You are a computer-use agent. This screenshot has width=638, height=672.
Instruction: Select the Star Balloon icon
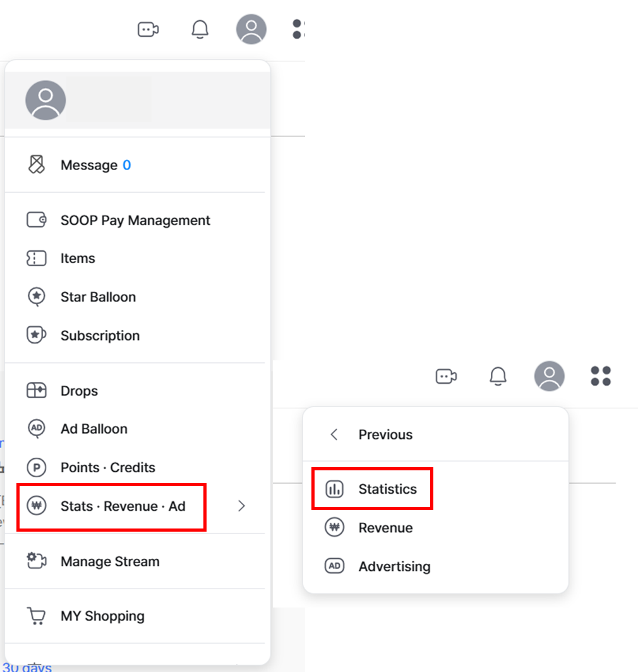click(x=37, y=296)
